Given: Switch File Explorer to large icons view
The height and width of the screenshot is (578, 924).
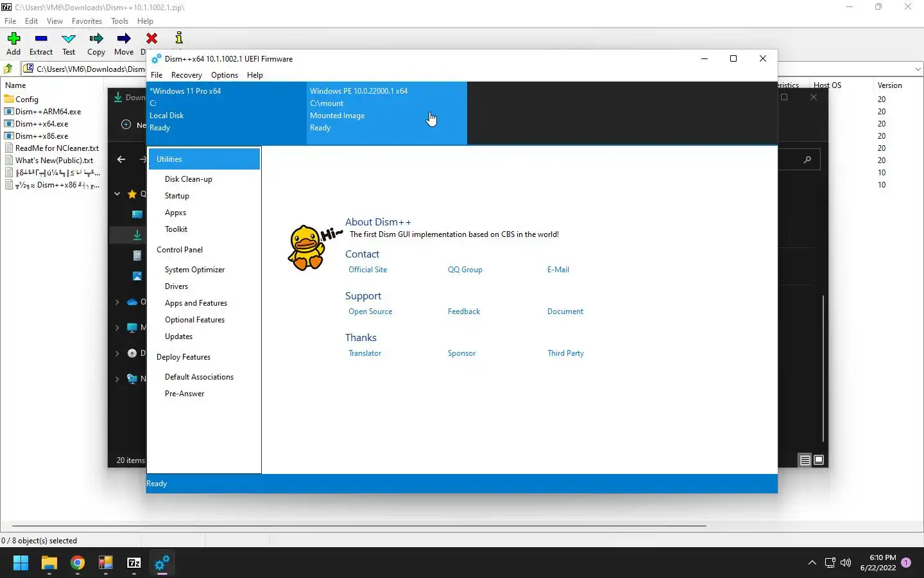Looking at the screenshot, I should click(x=819, y=460).
